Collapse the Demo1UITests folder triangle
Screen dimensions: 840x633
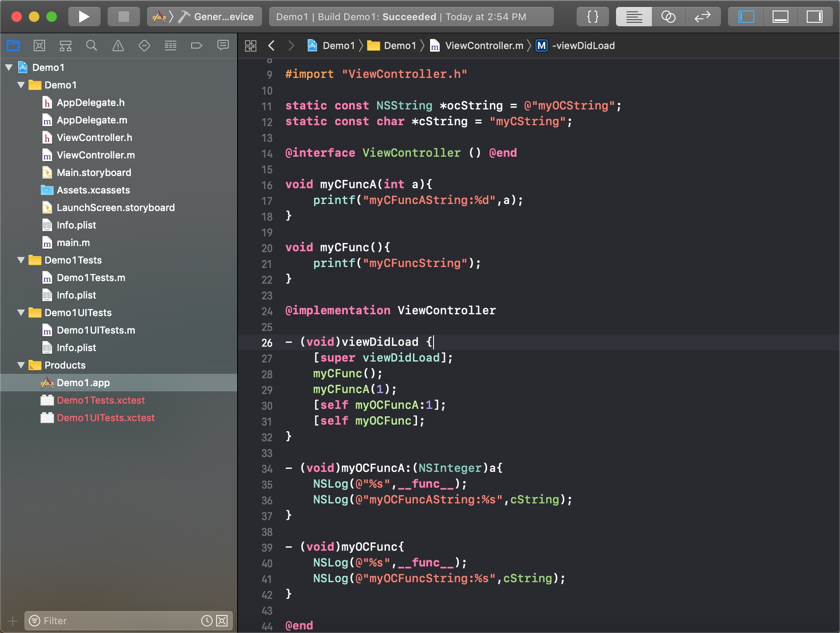(21, 313)
